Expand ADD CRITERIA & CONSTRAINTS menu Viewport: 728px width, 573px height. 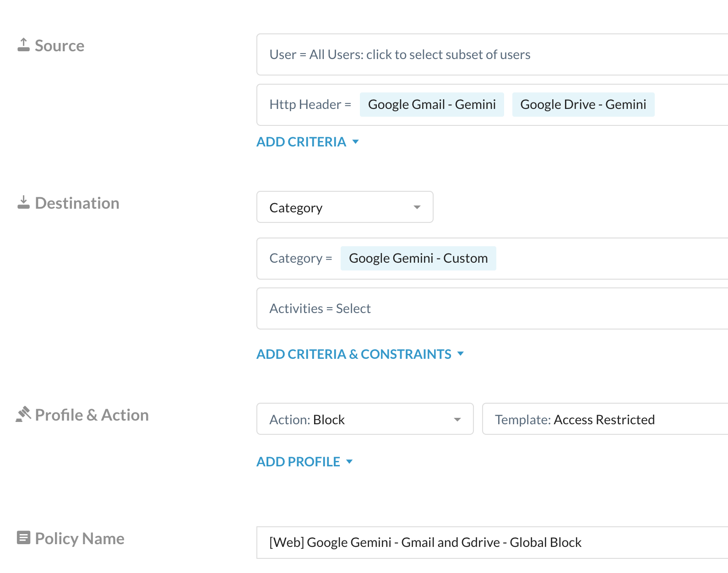pos(360,354)
